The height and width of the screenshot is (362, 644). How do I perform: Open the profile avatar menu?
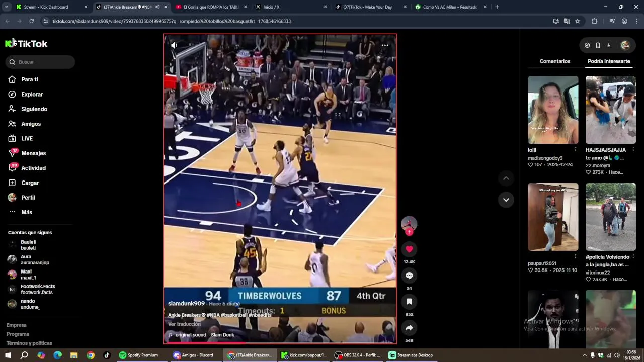coord(625,45)
